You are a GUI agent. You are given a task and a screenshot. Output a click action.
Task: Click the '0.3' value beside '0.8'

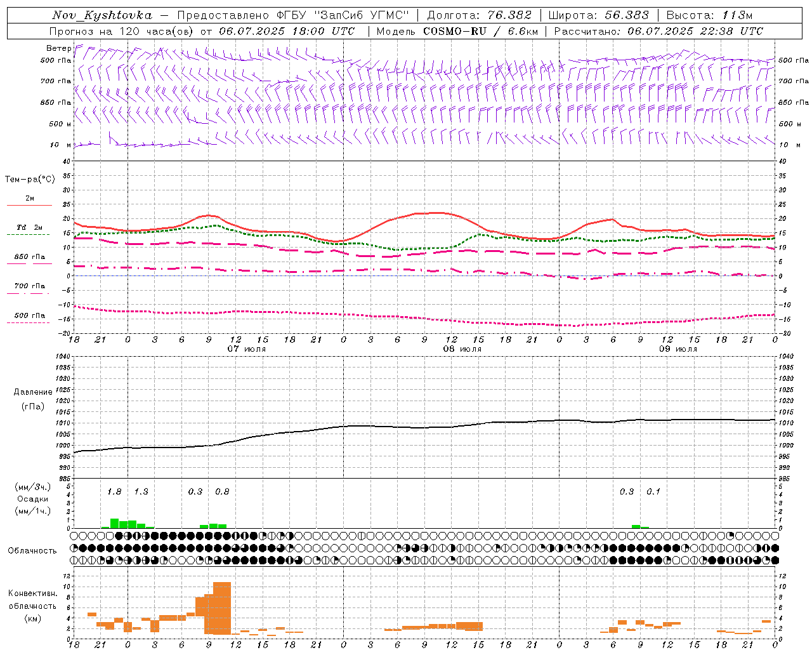point(195,492)
